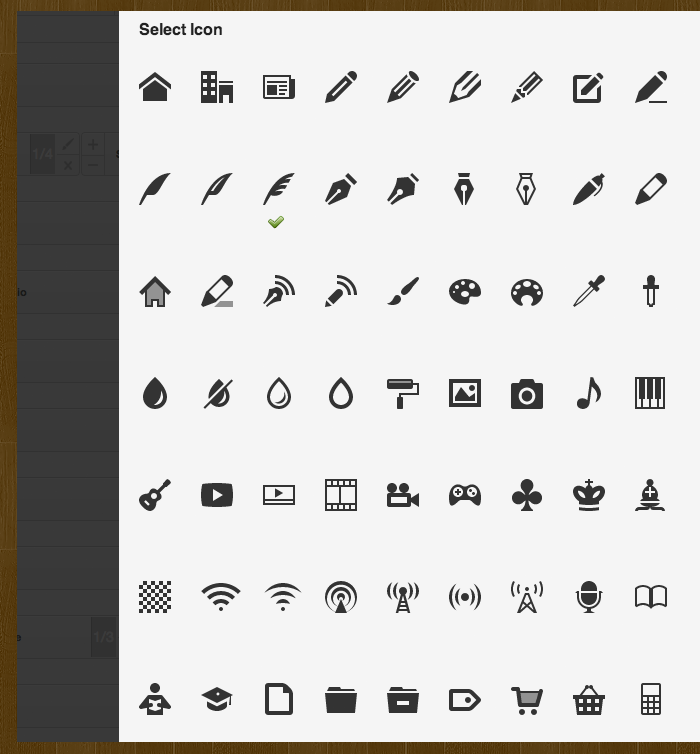This screenshot has height=754, width=700.
Task: Pick the feather icon with green checkmark
Action: coord(279,190)
